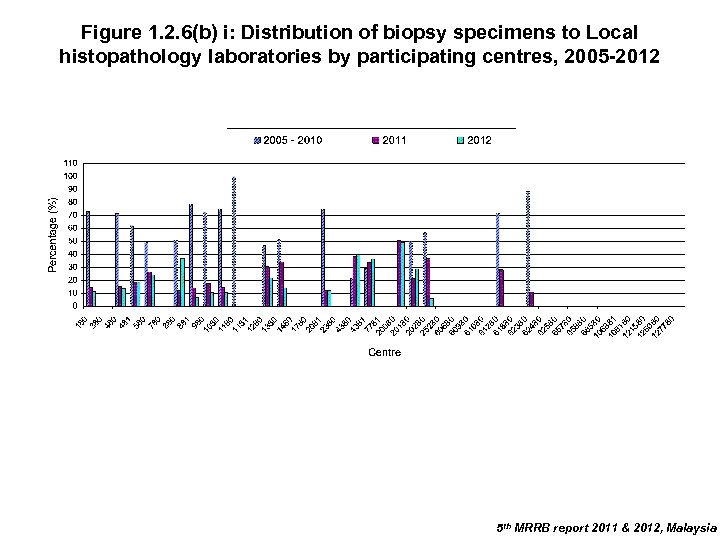Click the 2005 - 2010 legend swatch
Screen dimensions: 720x540
(x=257, y=141)
